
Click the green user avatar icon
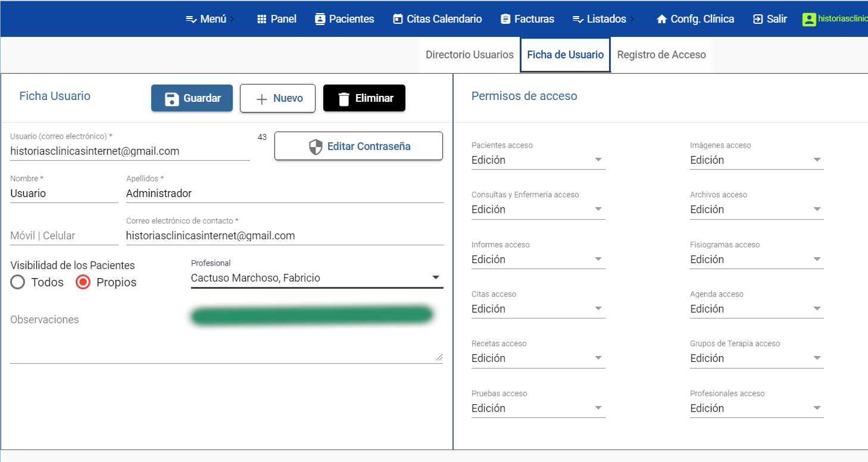point(809,19)
